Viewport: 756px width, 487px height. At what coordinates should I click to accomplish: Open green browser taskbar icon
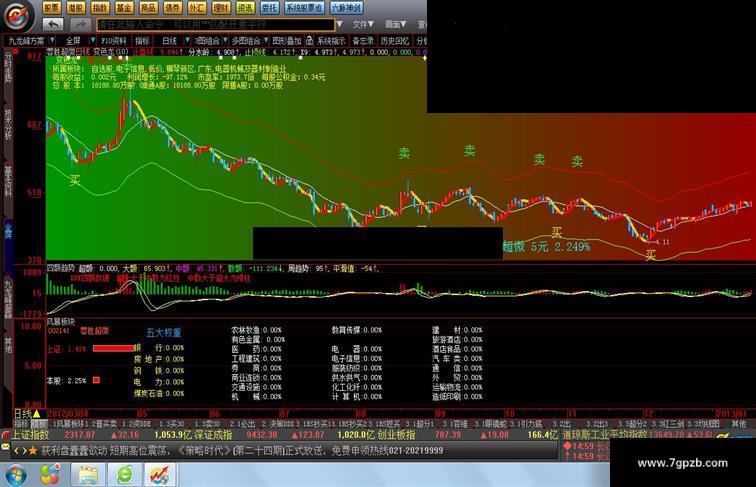125,474
